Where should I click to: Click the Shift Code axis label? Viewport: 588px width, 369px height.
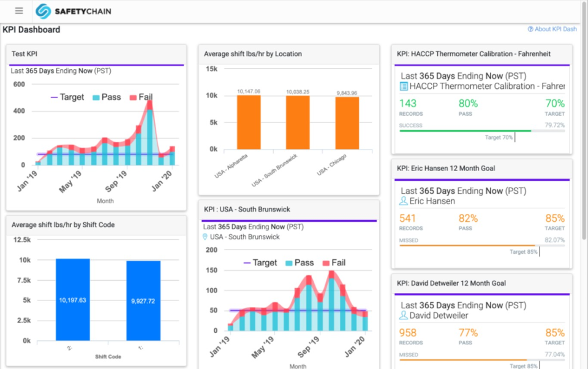click(x=108, y=357)
